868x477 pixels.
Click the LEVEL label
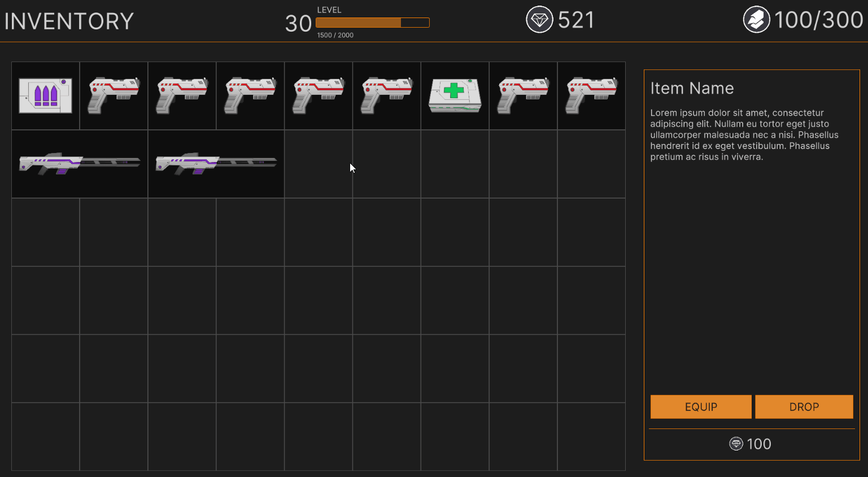(329, 10)
